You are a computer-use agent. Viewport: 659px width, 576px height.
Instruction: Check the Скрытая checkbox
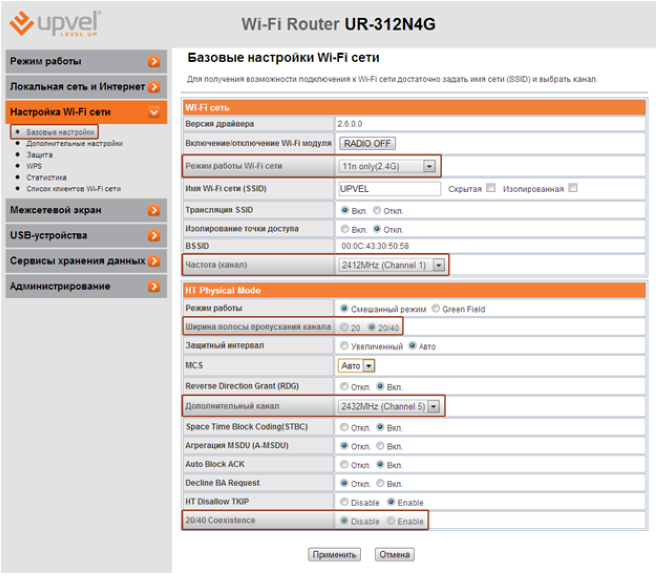[x=491, y=188]
